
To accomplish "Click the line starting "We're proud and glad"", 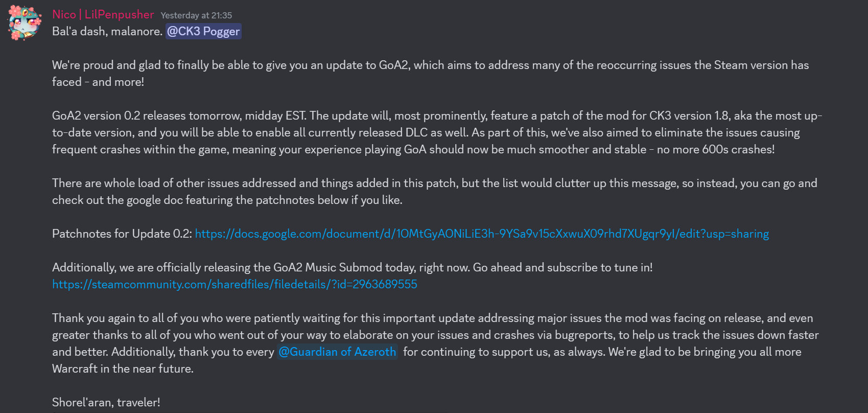I will (430, 65).
